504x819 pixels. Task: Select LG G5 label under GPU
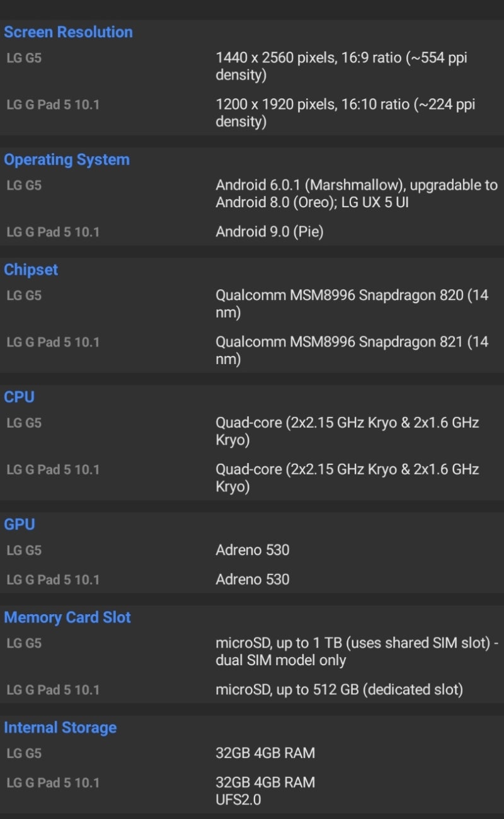24,550
